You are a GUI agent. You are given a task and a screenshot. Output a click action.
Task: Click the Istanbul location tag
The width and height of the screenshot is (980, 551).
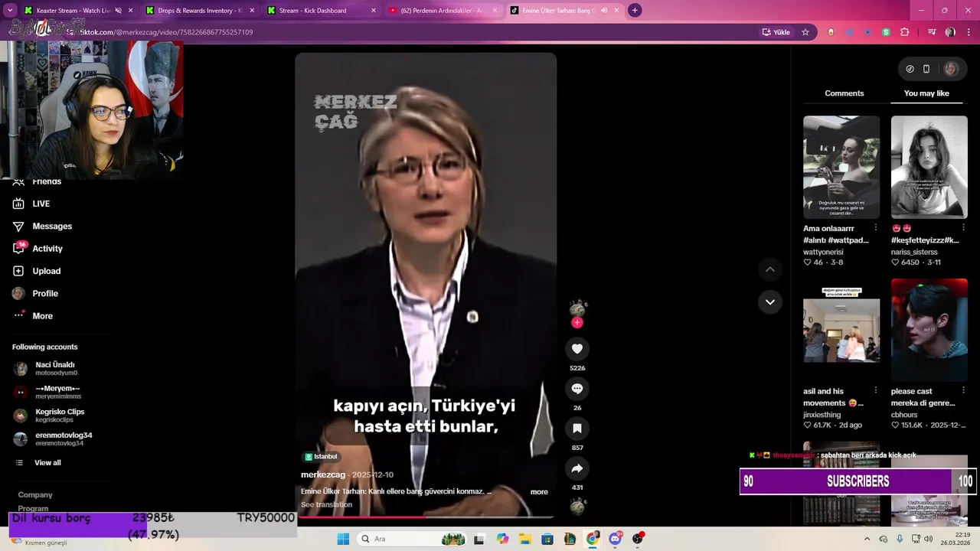321,457
